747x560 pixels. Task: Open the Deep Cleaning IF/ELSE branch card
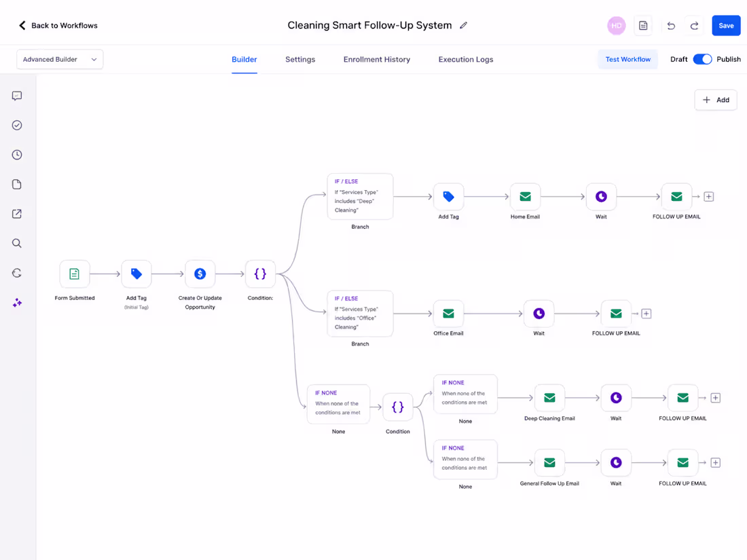click(360, 196)
